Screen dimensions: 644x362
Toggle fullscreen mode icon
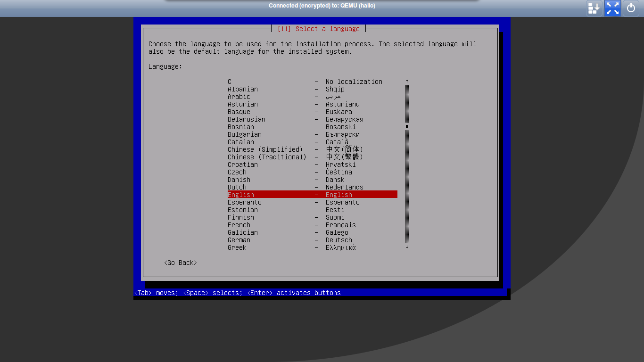(x=612, y=8)
